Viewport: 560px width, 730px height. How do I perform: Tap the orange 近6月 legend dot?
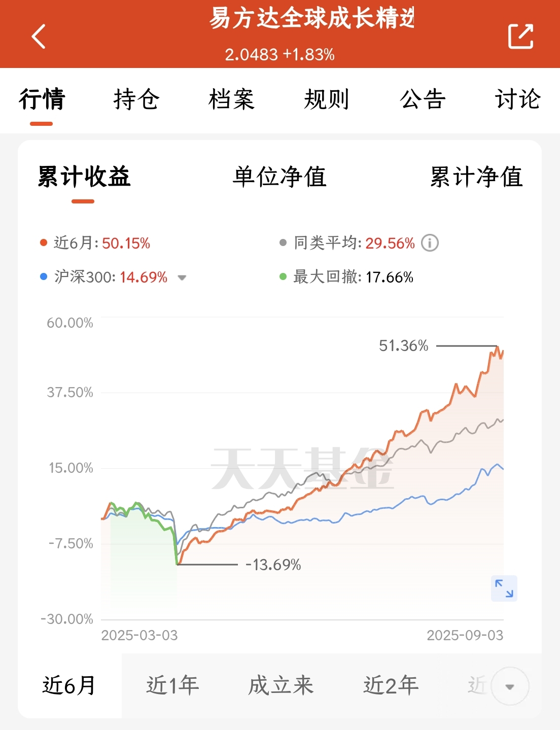click(x=44, y=242)
